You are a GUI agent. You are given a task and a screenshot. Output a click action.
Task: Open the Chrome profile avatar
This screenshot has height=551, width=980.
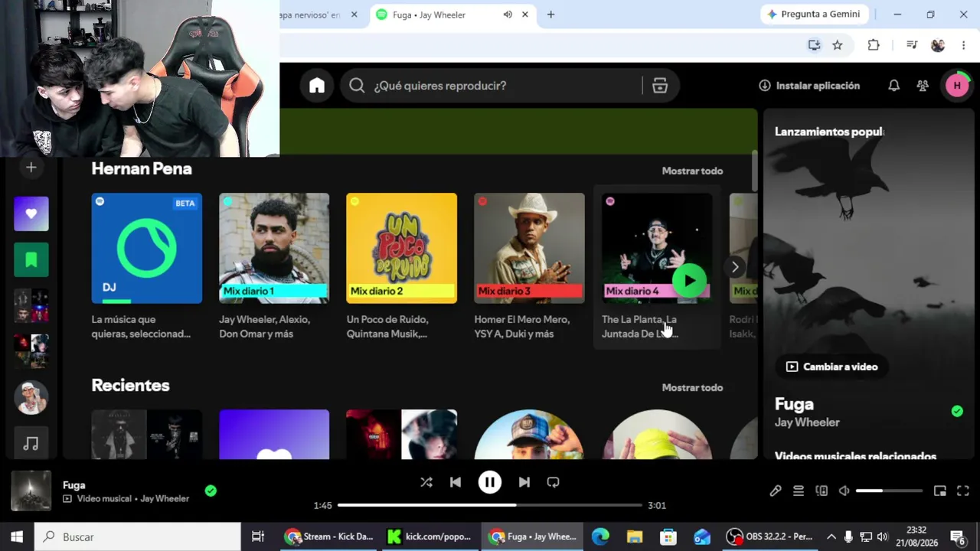938,45
